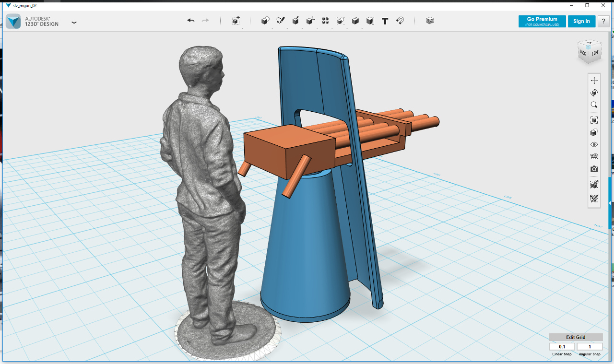This screenshot has width=614, height=364.
Task: Select the Text tool
Action: tap(385, 21)
